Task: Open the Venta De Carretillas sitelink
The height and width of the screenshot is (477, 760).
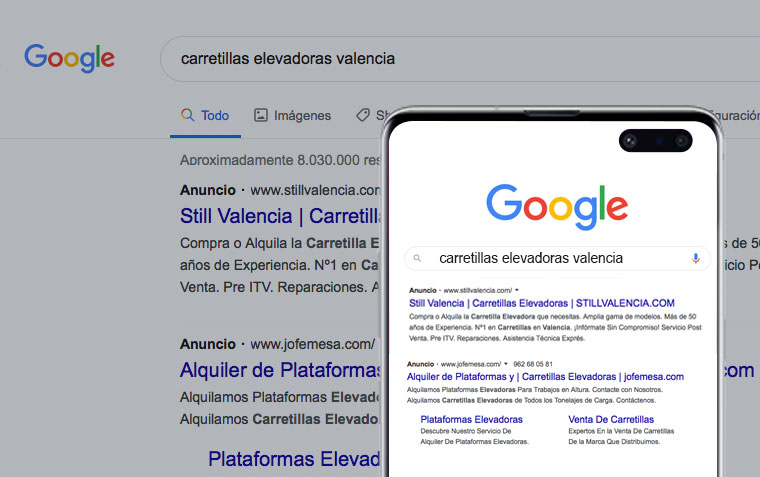Action: point(611,419)
